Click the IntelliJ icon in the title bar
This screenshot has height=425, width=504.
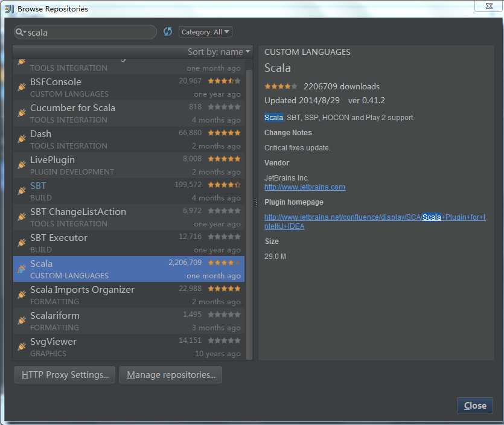tap(10, 8)
